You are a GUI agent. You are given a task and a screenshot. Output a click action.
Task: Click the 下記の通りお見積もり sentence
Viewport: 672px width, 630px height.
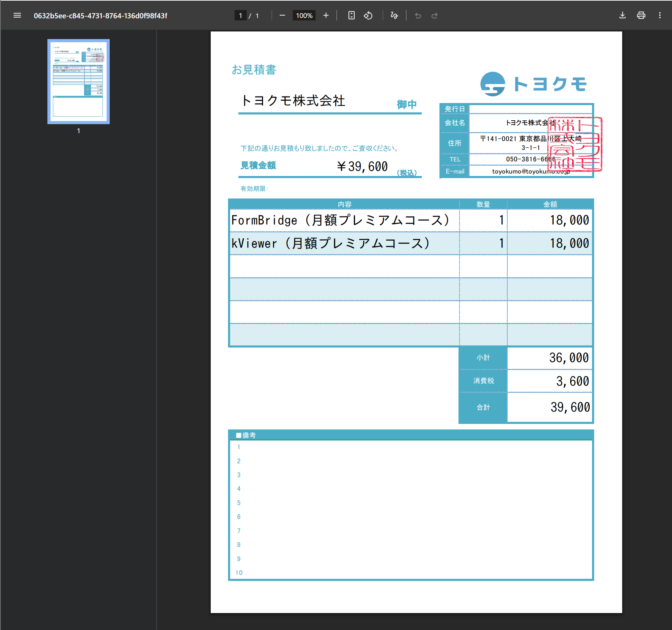[320, 148]
